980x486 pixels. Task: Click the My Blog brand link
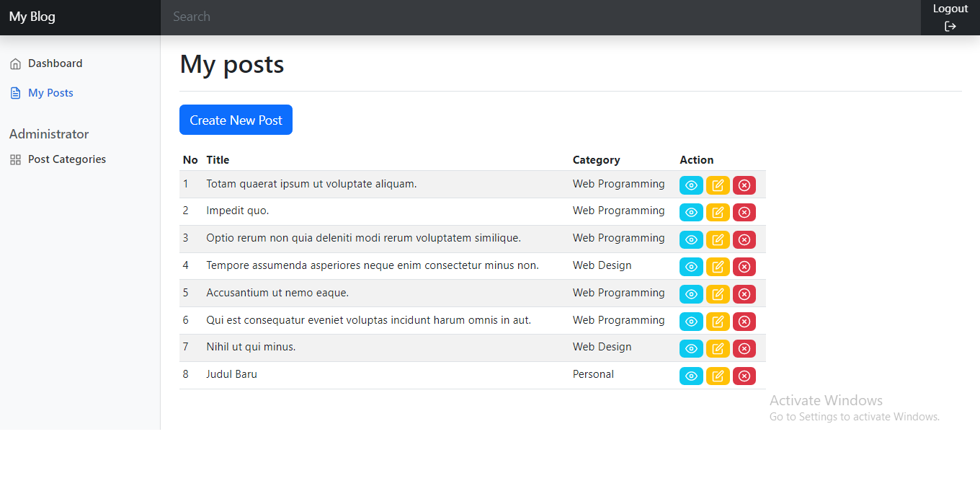[32, 17]
